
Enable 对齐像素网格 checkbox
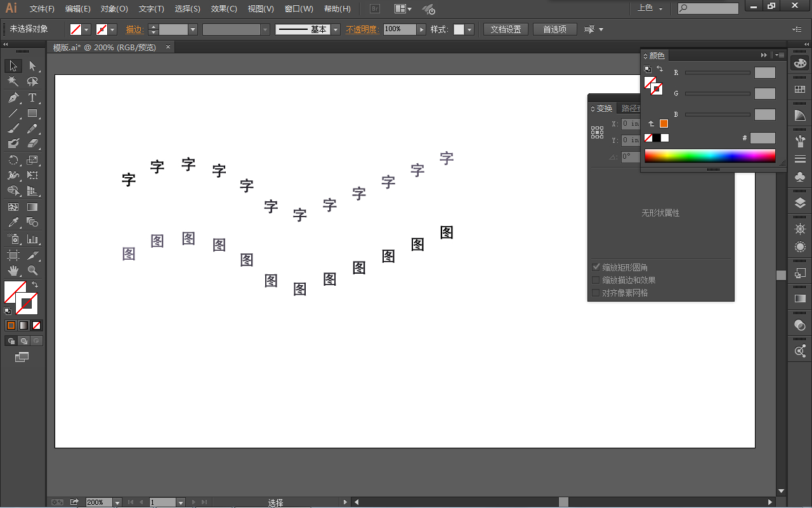click(596, 293)
